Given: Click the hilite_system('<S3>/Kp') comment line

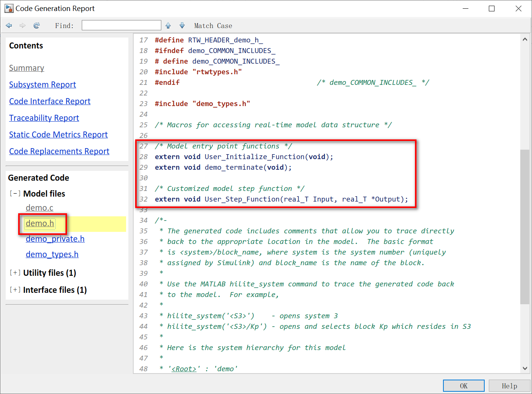Looking at the screenshot, I should tap(315, 327).
